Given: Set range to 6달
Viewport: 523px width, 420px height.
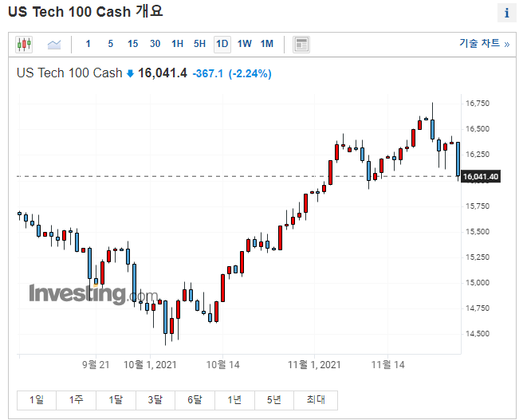Looking at the screenshot, I should [x=195, y=400].
